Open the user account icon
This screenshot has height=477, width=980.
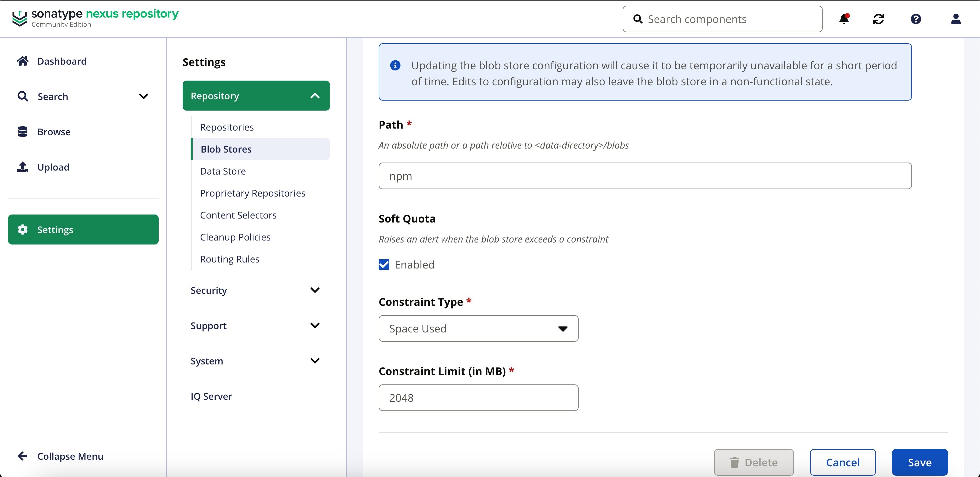click(956, 19)
